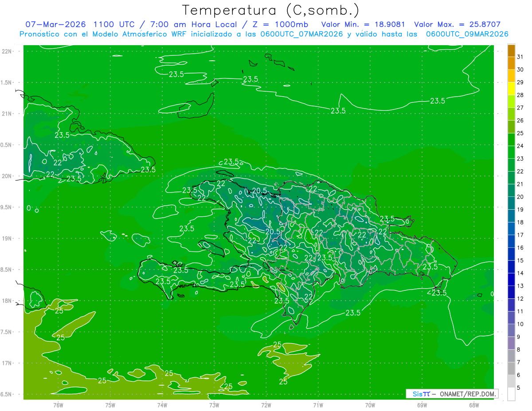Click the "75W" longitude axis label
The width and height of the screenshot is (532, 411).
pos(110,405)
